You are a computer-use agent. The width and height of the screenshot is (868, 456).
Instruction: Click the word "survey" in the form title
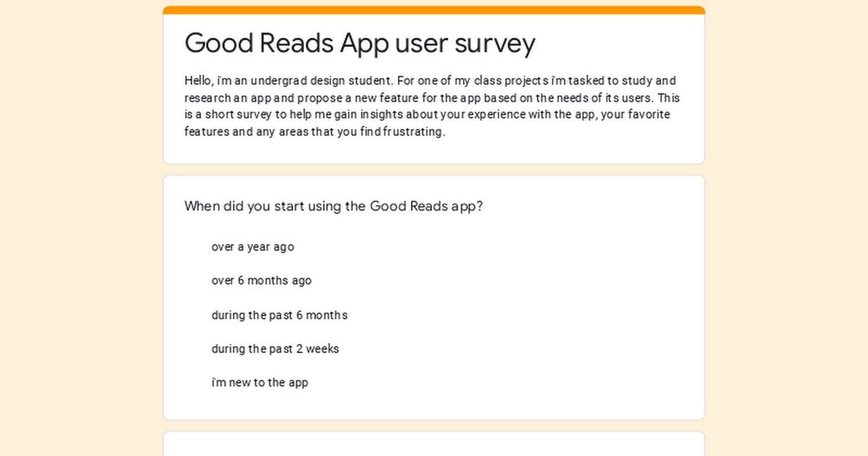495,44
